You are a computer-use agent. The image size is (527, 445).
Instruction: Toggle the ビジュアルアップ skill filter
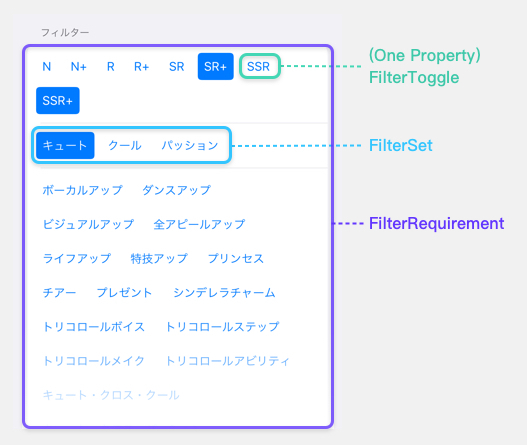point(88,224)
